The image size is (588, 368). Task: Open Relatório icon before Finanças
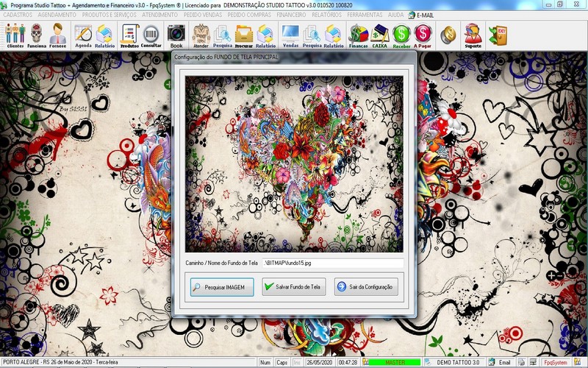pyautogui.click(x=334, y=36)
